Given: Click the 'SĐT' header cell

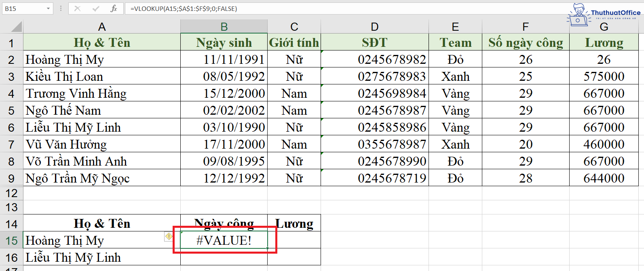Looking at the screenshot, I should [375, 42].
